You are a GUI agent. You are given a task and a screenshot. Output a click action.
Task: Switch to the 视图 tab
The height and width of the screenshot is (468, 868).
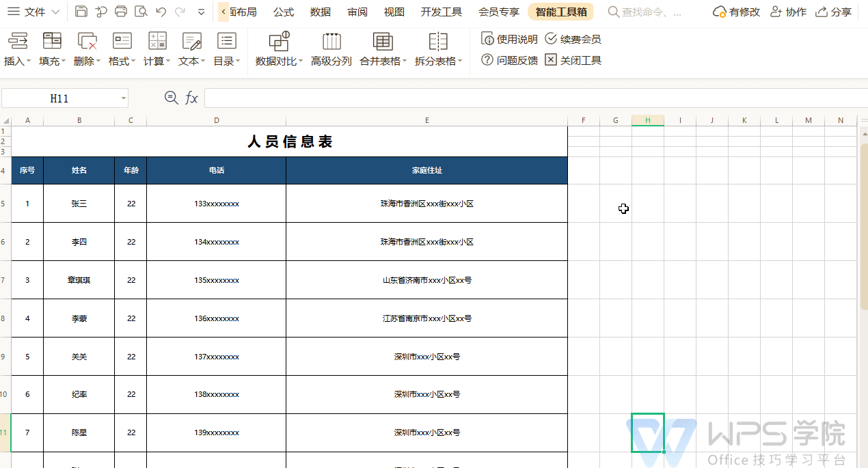(x=394, y=12)
